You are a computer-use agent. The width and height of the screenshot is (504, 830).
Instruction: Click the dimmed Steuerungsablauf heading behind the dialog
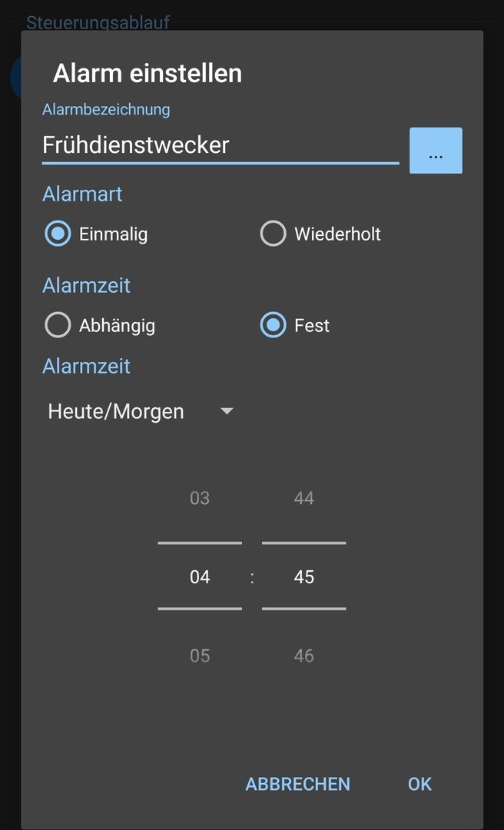tap(98, 22)
